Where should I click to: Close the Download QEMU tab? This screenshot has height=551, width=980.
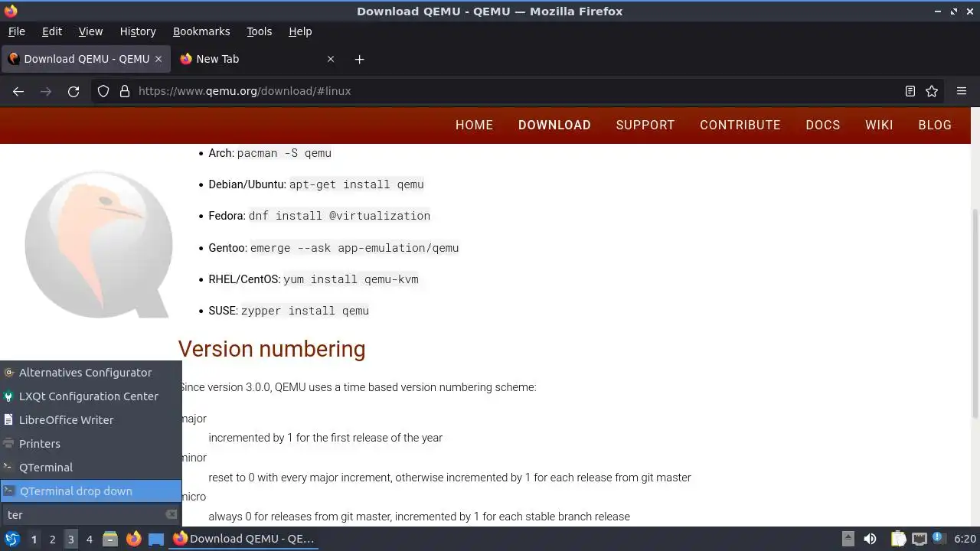pos(158,59)
